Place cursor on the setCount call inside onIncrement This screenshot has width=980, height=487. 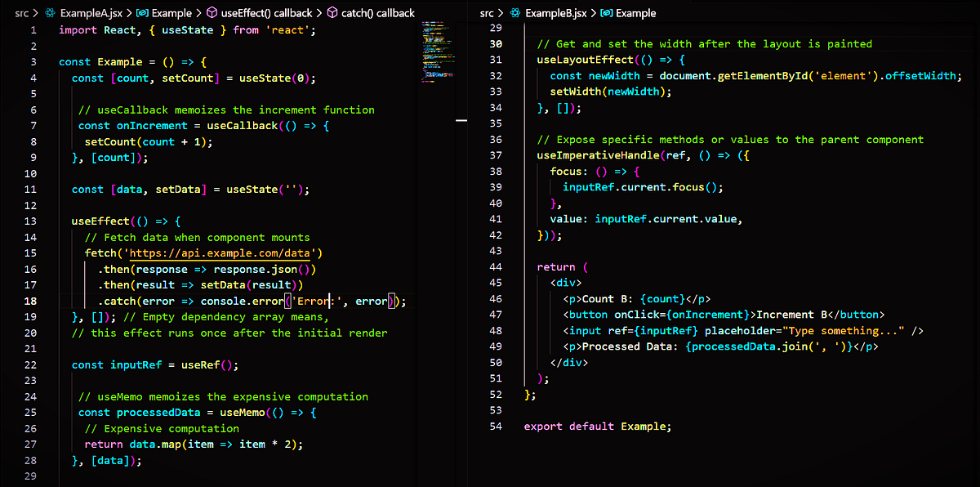(109, 141)
